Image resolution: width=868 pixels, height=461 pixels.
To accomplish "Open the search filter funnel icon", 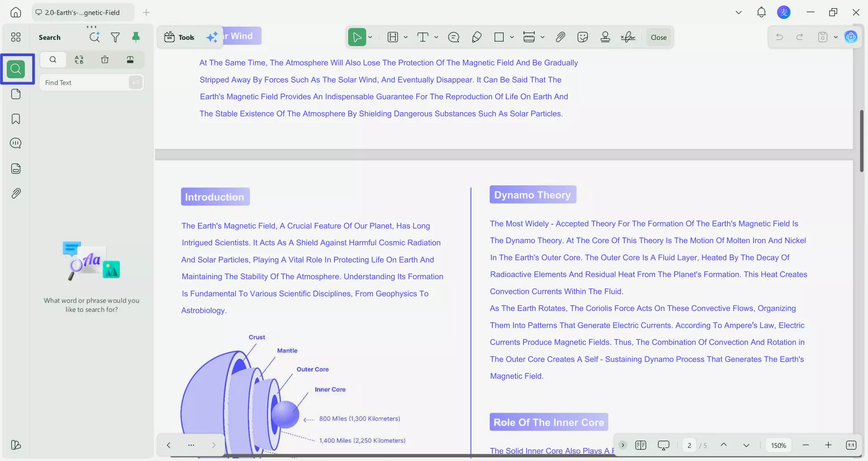I will tap(115, 38).
